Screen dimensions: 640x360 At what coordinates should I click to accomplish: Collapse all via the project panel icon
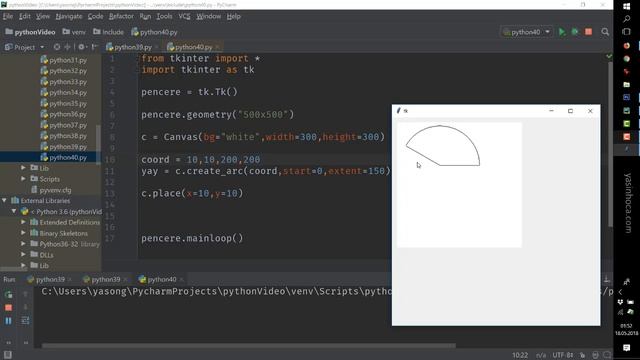point(67,47)
